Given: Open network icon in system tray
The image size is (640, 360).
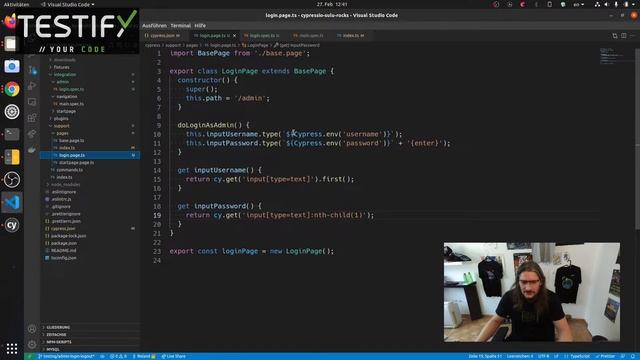Looking at the screenshot, I should tap(597, 4).
